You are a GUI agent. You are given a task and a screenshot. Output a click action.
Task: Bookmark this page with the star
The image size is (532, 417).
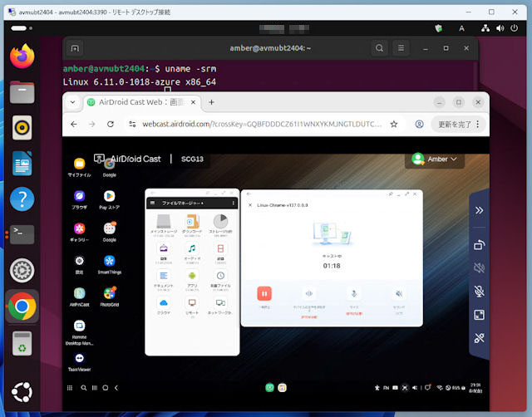[393, 124]
